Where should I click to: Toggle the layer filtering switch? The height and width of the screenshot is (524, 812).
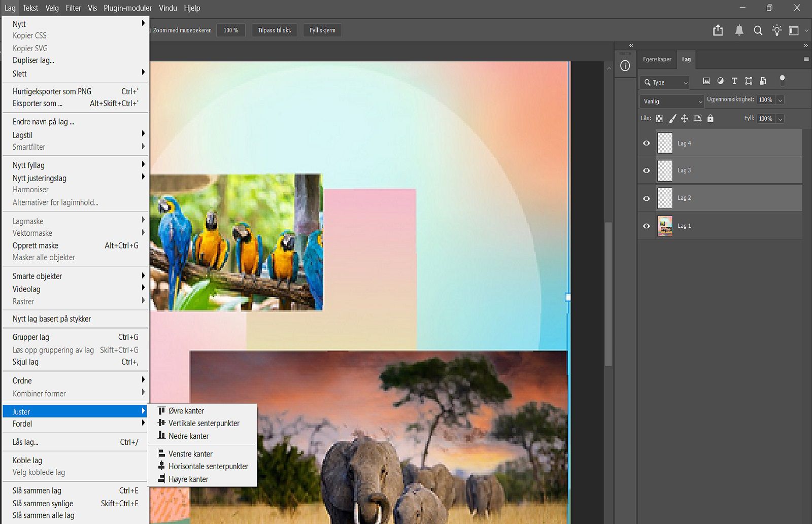point(782,80)
